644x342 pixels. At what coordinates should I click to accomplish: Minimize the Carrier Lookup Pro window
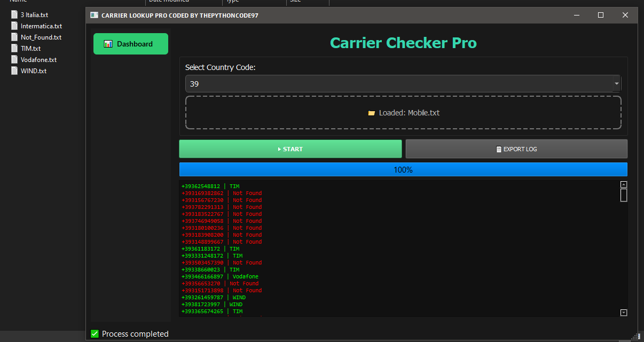[x=576, y=15]
